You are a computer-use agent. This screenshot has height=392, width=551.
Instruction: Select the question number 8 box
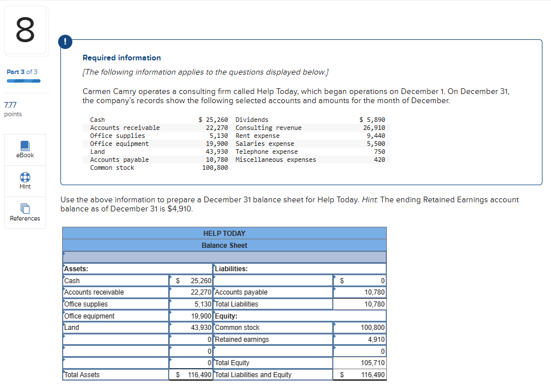(25, 30)
